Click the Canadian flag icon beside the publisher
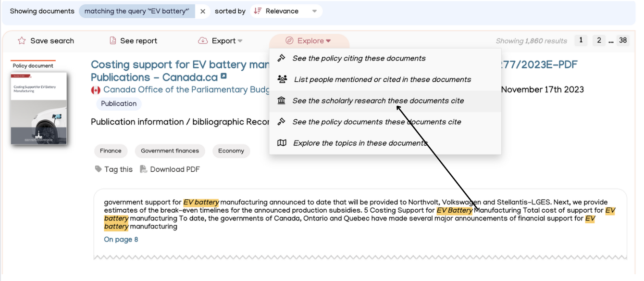This screenshot has width=644, height=281. tap(95, 89)
